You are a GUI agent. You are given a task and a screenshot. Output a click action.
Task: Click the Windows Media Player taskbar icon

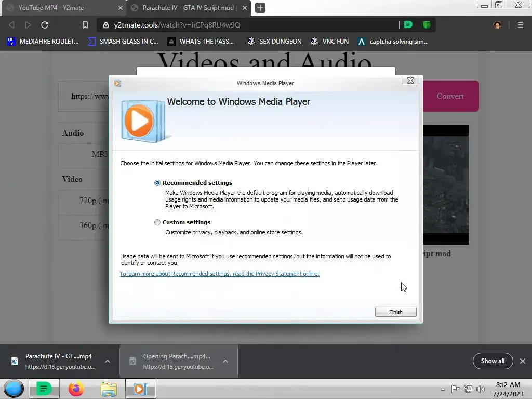(140, 389)
